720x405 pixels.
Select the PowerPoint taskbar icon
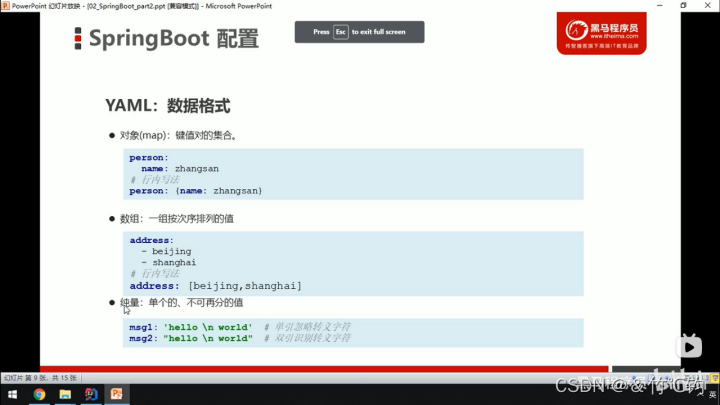click(x=117, y=394)
